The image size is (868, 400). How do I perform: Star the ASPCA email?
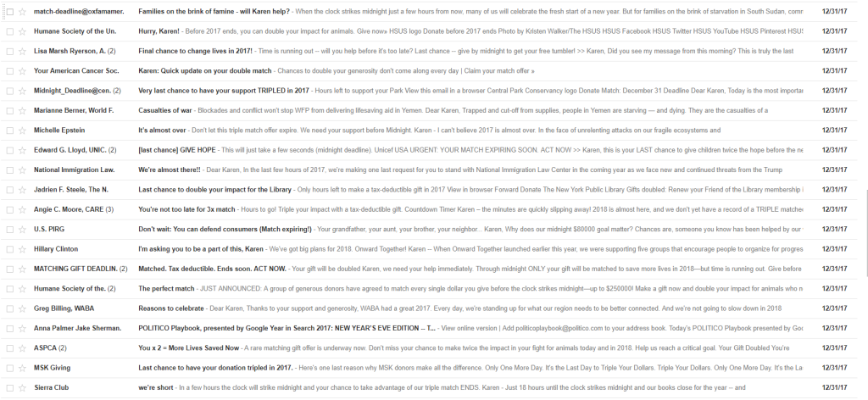(x=22, y=347)
